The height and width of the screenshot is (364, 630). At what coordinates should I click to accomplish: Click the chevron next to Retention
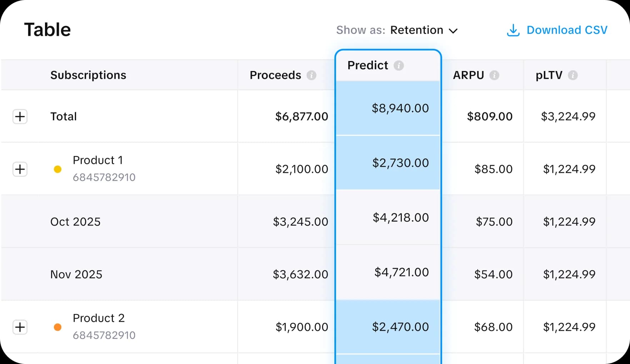coord(454,31)
